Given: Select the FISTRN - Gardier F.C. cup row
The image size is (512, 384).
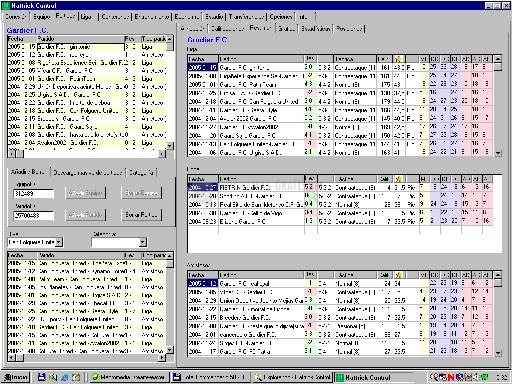Looking at the screenshot, I should [x=340, y=187].
